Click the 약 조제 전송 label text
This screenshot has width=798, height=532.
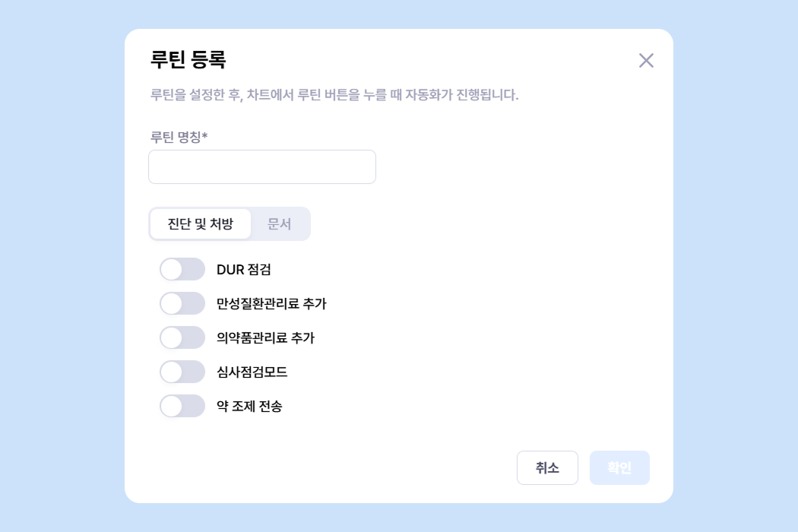[249, 406]
